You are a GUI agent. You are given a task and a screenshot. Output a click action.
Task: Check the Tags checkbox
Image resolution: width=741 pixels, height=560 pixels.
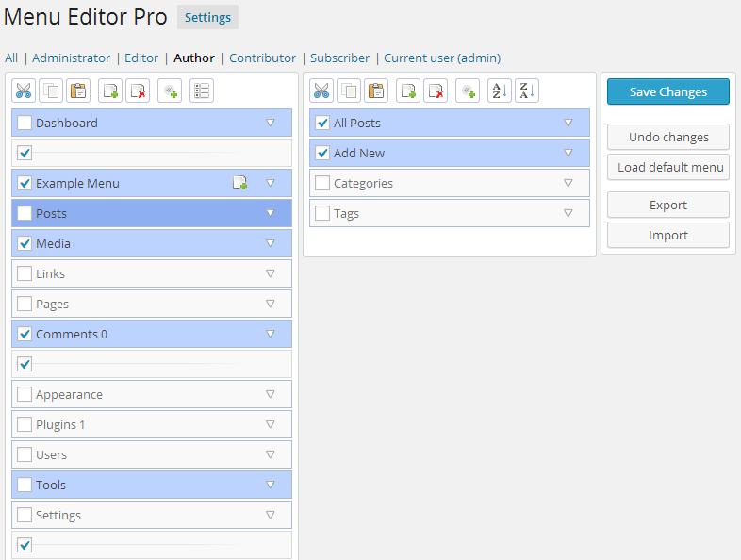point(322,213)
